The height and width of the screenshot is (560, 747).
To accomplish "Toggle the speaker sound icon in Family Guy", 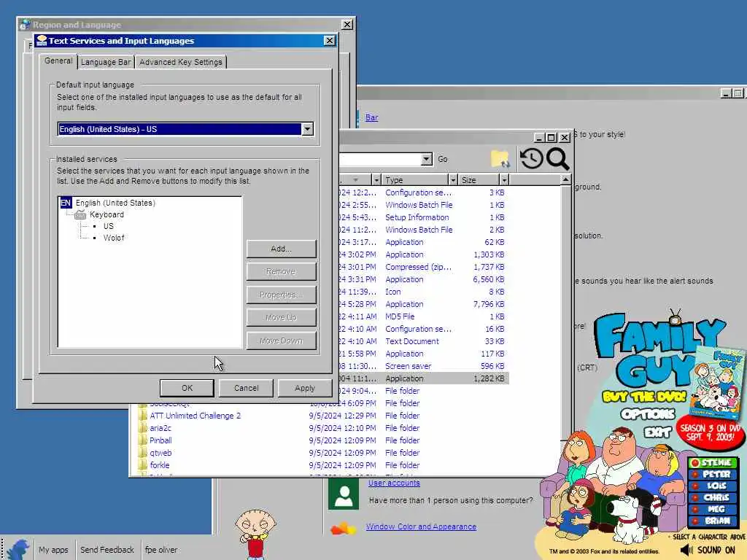I will tap(686, 550).
